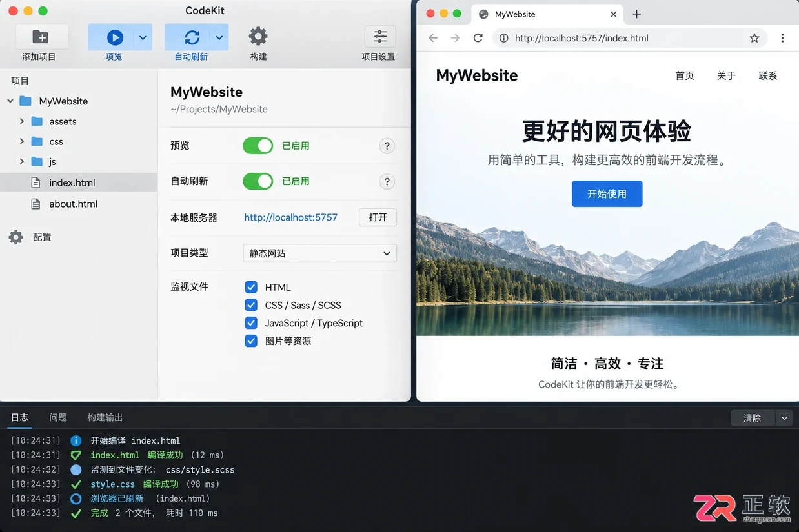Click the site info icon in address bar
This screenshot has width=799, height=532.
click(504, 38)
